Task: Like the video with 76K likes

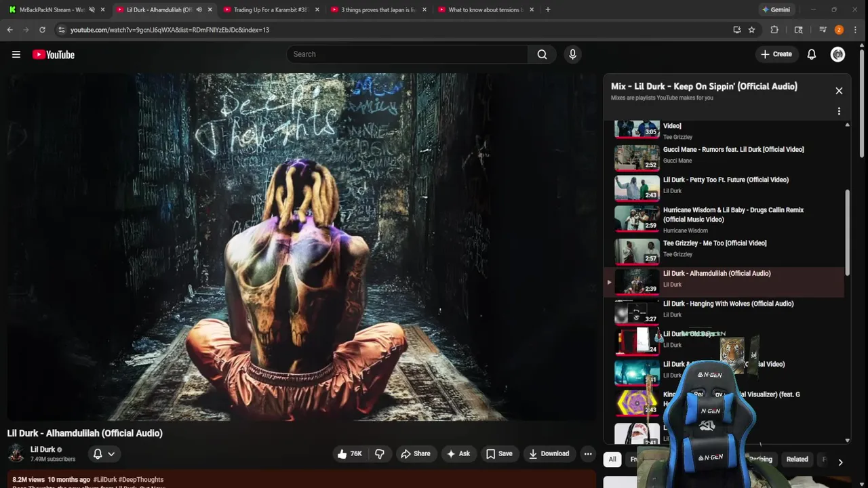Action: click(350, 453)
